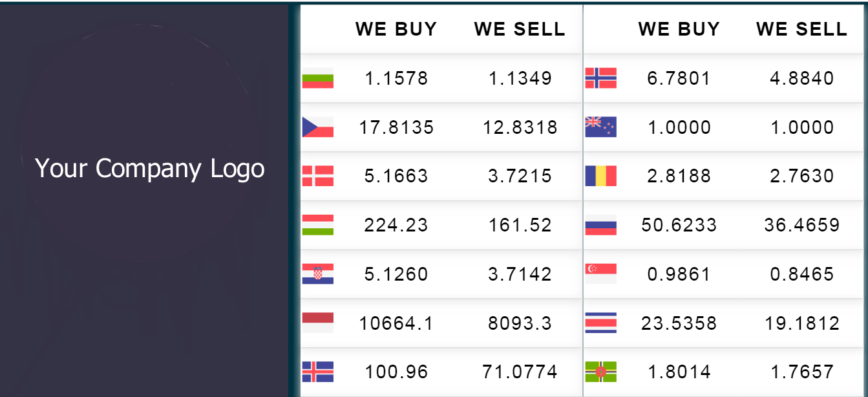Screen dimensions: 868x397
Task: Select the 224.23 buy rate cell
Action: (x=396, y=225)
